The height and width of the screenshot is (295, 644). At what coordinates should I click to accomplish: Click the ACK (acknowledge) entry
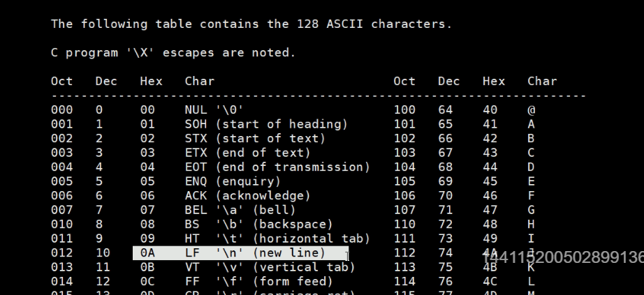(247, 196)
